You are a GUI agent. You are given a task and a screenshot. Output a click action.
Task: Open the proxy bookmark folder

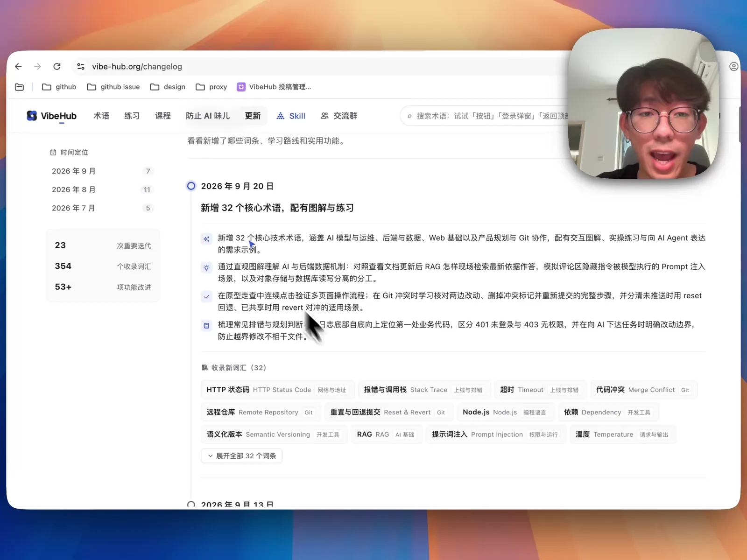point(211,87)
